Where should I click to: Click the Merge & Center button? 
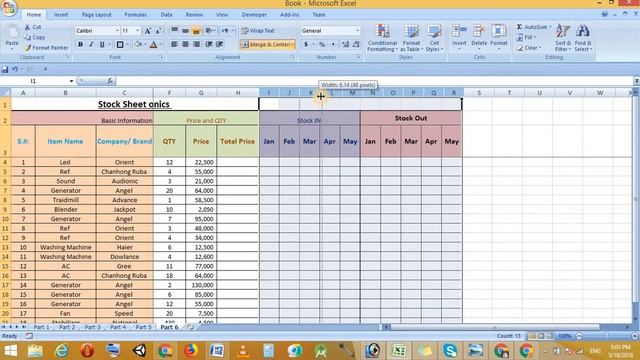265,44
